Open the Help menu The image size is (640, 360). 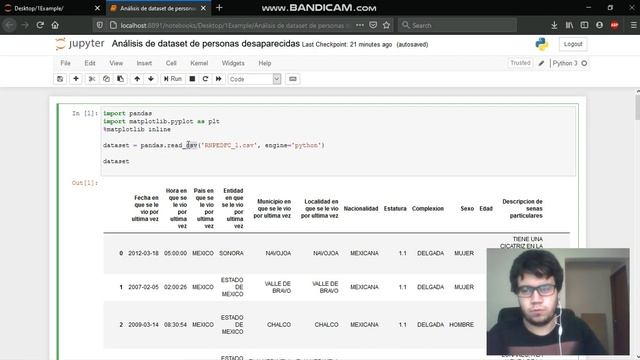coord(265,63)
